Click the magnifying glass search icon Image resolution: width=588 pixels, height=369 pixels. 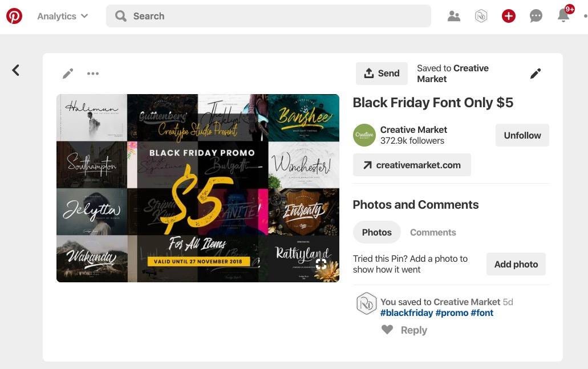click(x=121, y=16)
